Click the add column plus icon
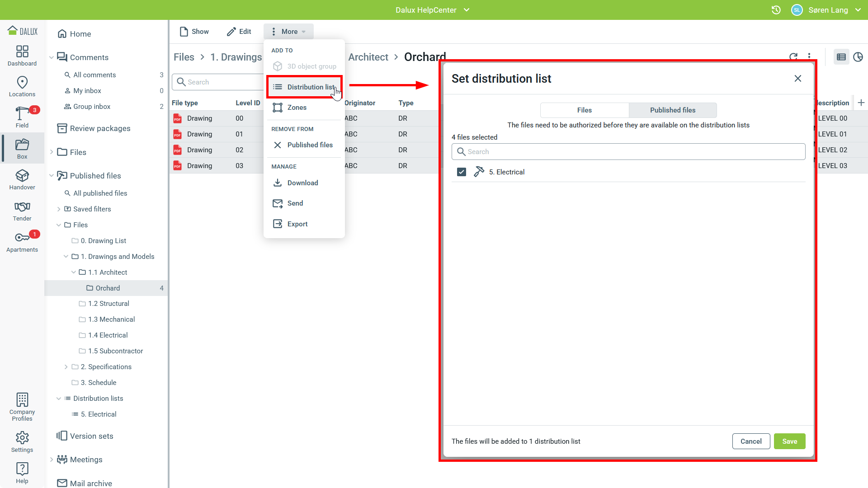The height and width of the screenshot is (488, 868). pyautogui.click(x=861, y=103)
